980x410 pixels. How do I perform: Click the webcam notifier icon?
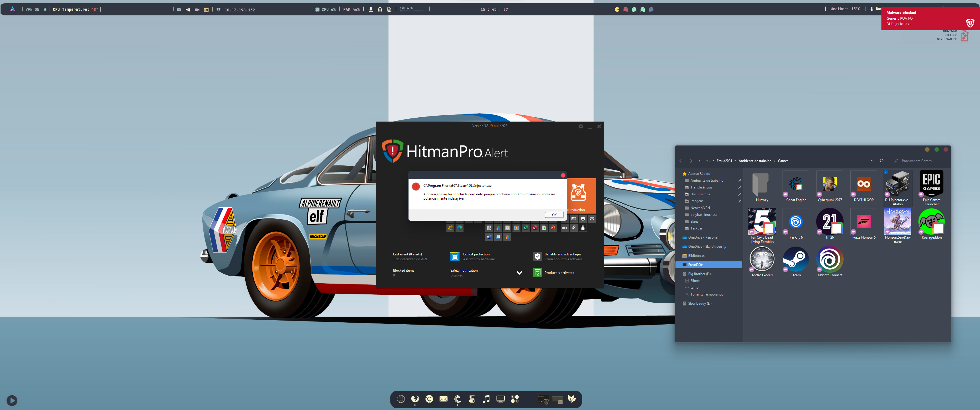coord(565,228)
